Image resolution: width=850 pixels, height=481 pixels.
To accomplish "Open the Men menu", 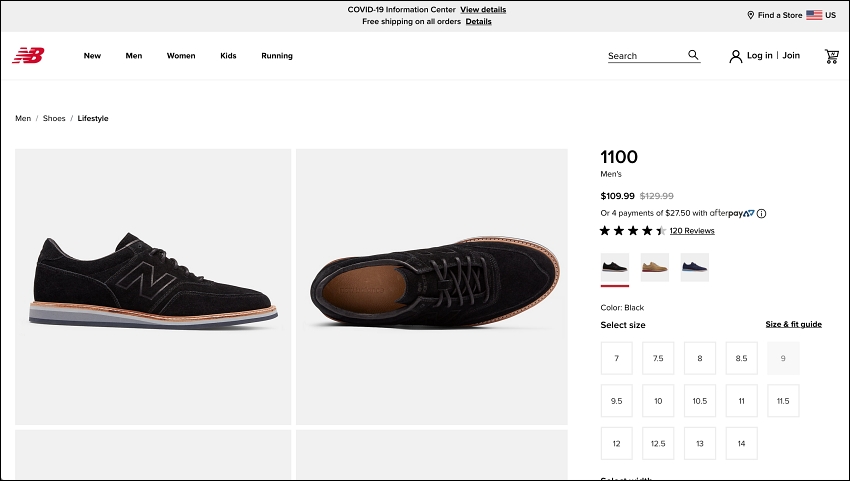I will point(134,56).
